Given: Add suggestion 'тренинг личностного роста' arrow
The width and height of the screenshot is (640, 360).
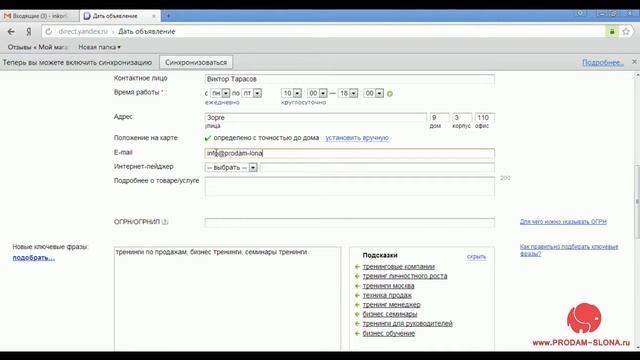Looking at the screenshot, I should tap(357, 276).
